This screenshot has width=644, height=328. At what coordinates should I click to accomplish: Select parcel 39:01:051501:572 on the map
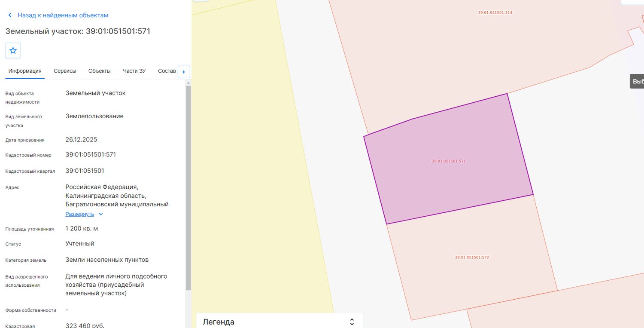coord(472,257)
